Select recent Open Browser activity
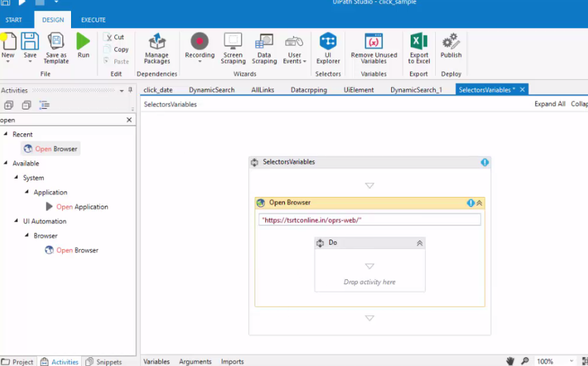The height and width of the screenshot is (366, 588). point(51,149)
